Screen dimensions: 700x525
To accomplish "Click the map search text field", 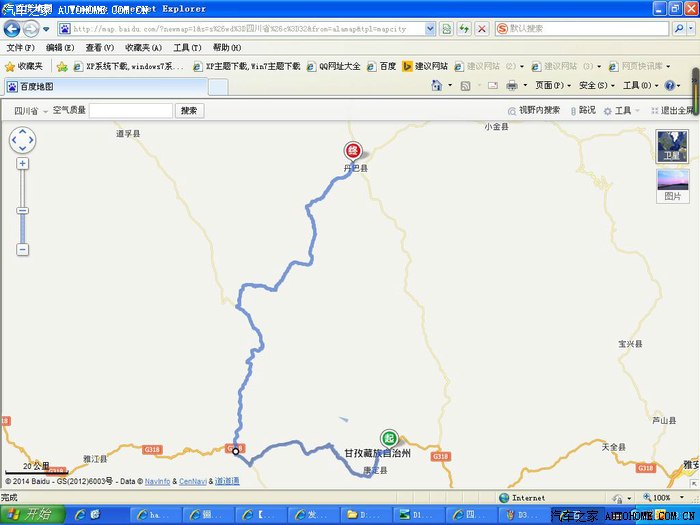I will 131,111.
